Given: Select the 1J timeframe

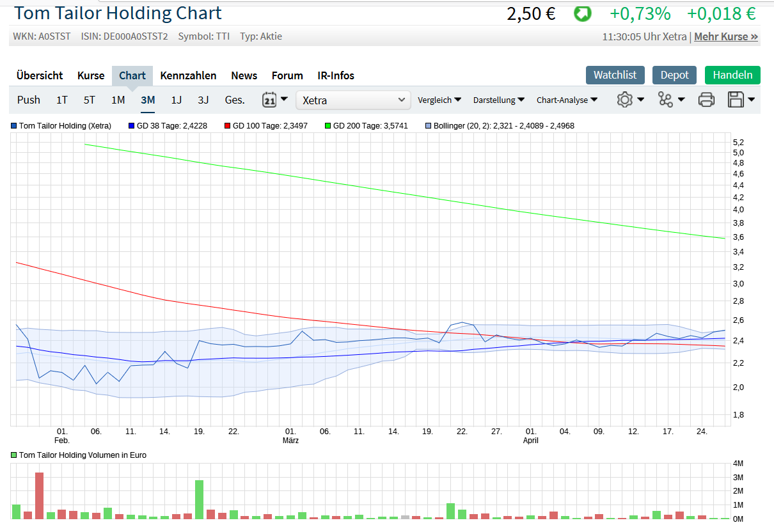Looking at the screenshot, I should (177, 100).
